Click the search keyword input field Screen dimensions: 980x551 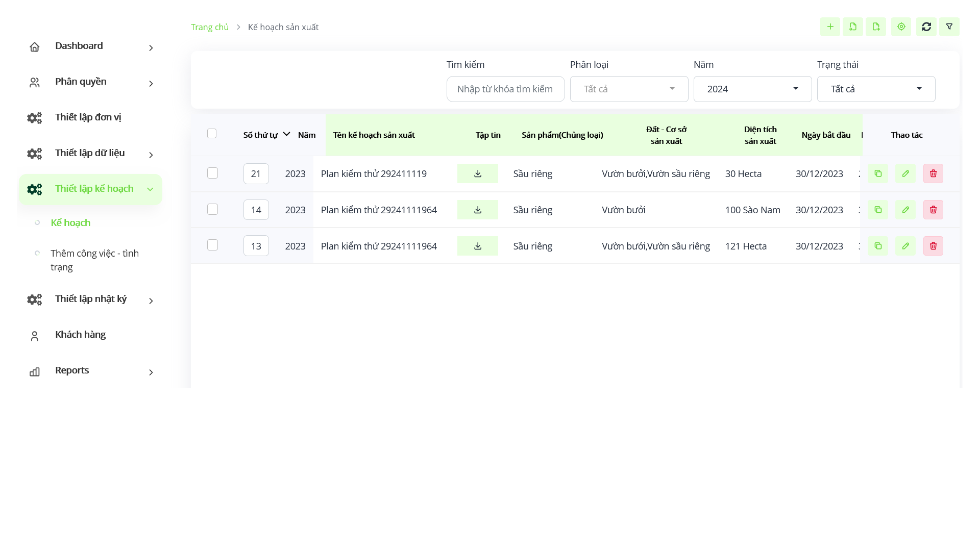(x=505, y=89)
